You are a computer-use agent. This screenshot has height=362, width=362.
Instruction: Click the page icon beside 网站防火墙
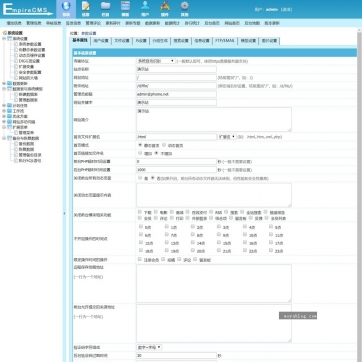click(x=16, y=78)
